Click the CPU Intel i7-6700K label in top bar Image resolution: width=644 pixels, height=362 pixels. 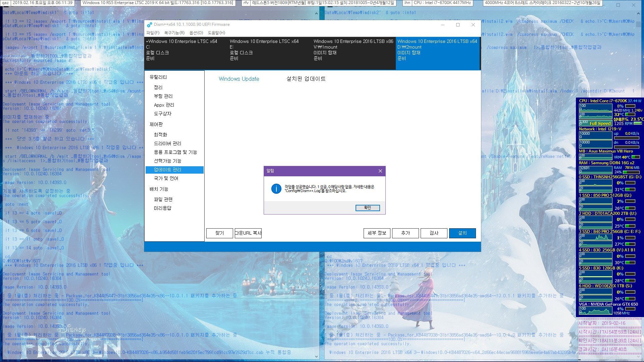[442, 3]
